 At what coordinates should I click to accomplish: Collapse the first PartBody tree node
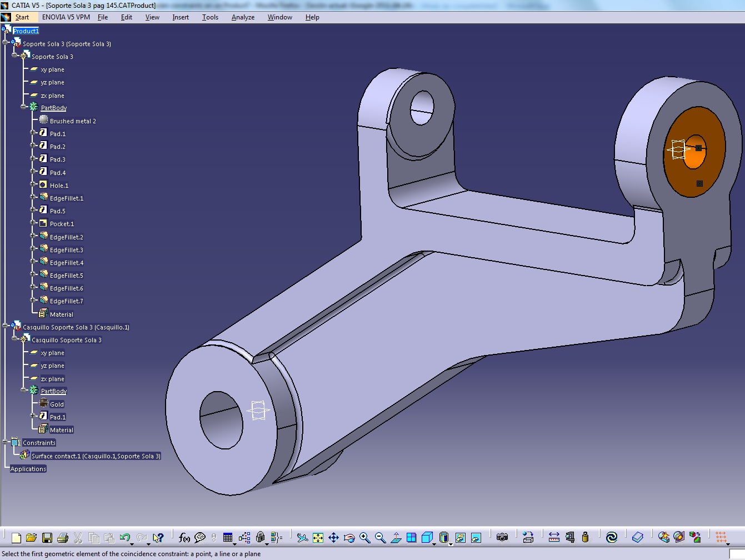click(x=24, y=107)
